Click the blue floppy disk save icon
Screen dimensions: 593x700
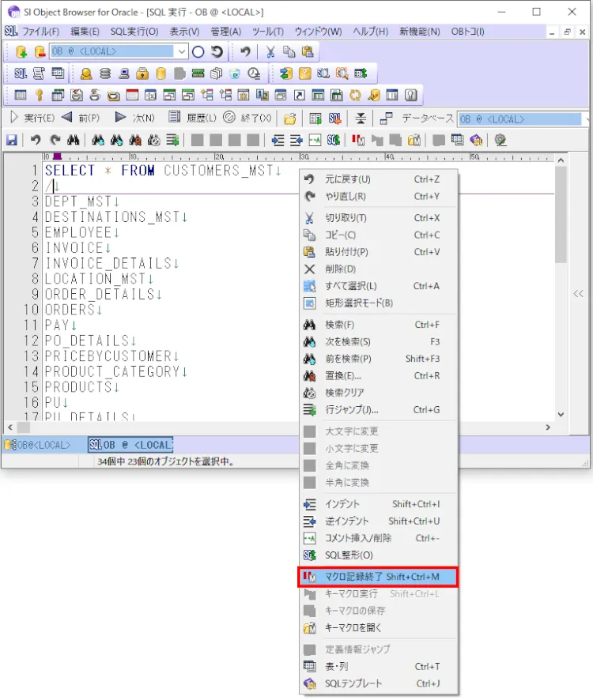click(x=12, y=140)
